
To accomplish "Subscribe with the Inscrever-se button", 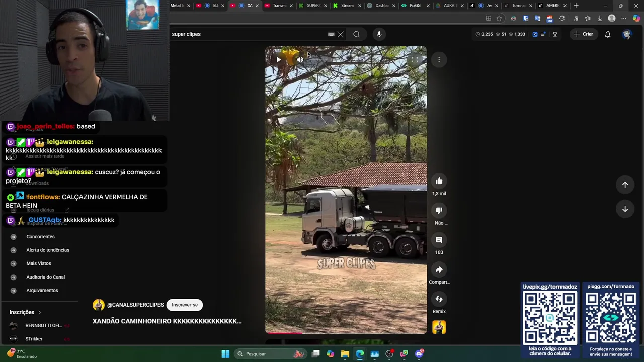I will (x=185, y=305).
